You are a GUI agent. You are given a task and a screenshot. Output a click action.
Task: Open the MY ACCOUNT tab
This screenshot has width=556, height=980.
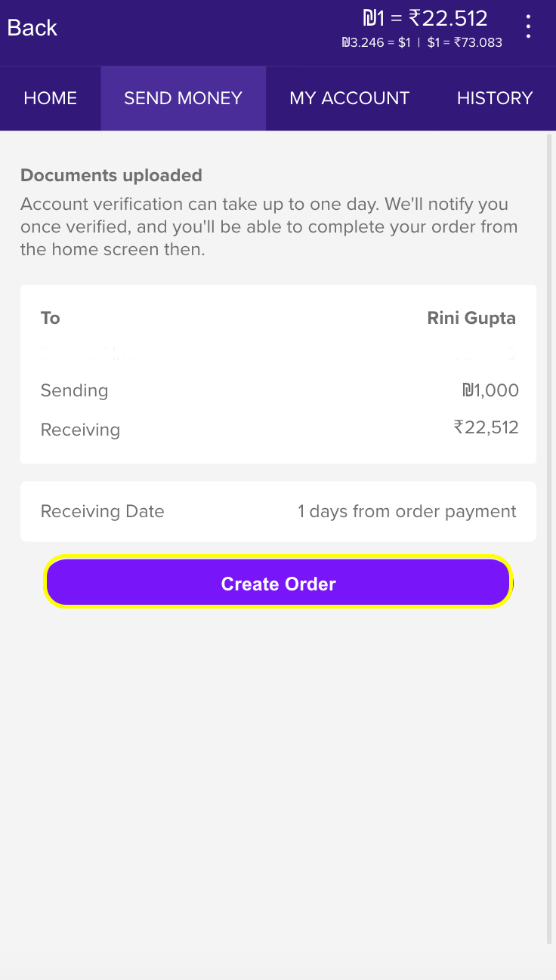pos(349,98)
